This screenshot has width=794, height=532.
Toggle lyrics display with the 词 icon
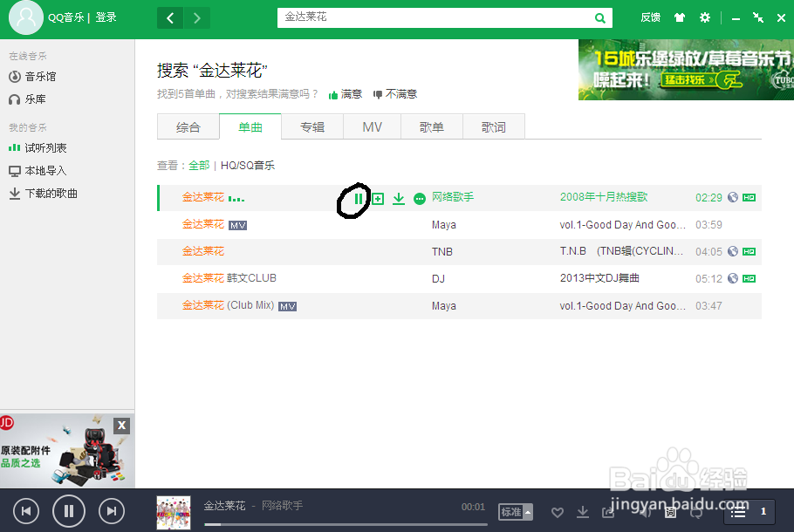tap(669, 513)
